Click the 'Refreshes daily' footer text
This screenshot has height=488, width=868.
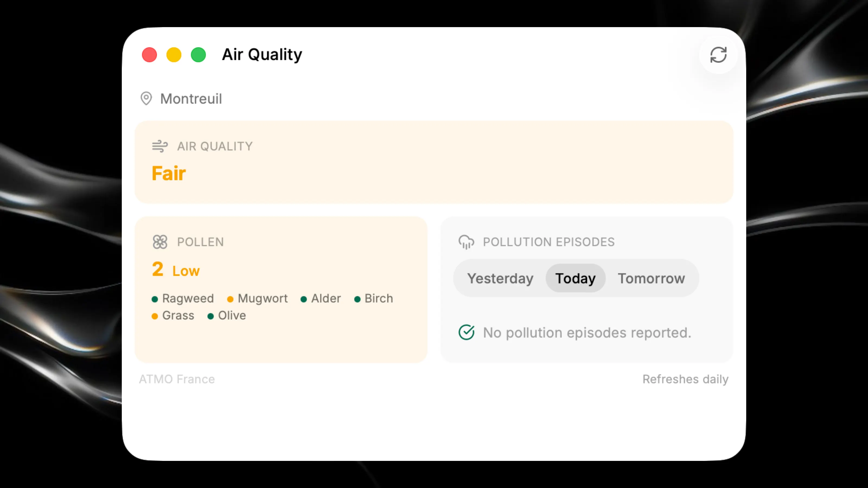[x=685, y=379]
